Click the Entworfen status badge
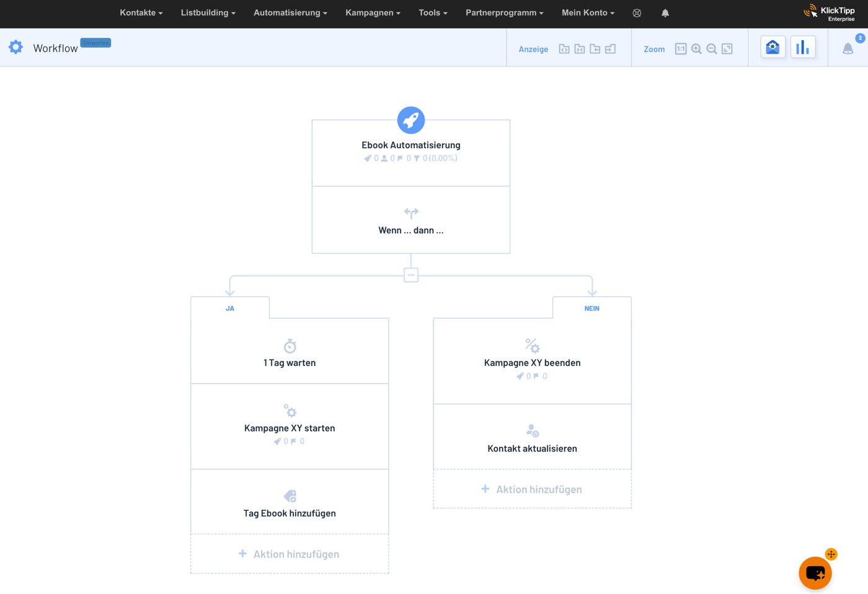This screenshot has width=868, height=594. [95, 43]
